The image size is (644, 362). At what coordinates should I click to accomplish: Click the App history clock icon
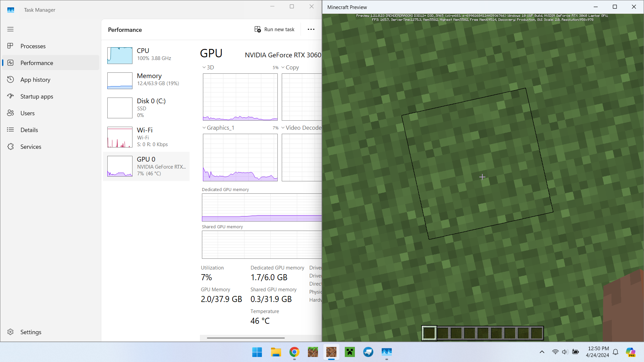[10, 79]
